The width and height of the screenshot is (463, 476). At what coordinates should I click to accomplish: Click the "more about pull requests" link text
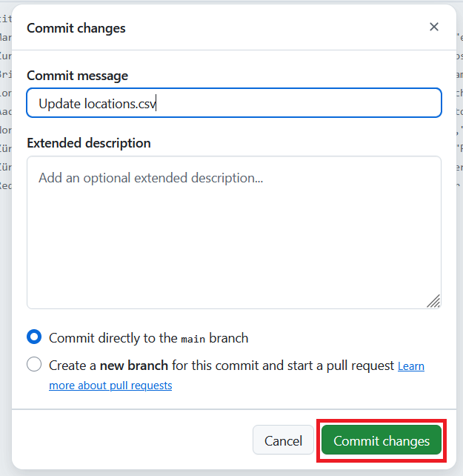click(x=110, y=386)
